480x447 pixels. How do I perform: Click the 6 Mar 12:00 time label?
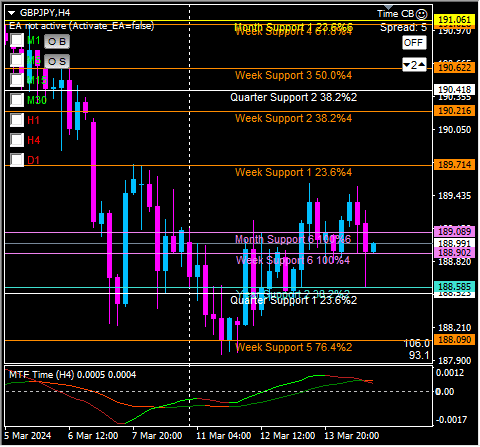point(93,436)
